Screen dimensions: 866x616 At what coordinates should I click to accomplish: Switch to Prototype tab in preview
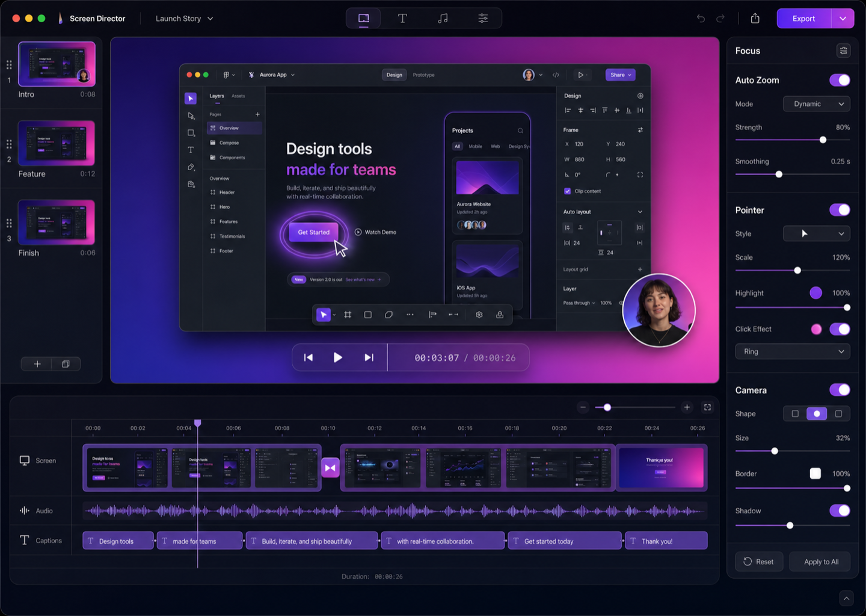coord(423,75)
